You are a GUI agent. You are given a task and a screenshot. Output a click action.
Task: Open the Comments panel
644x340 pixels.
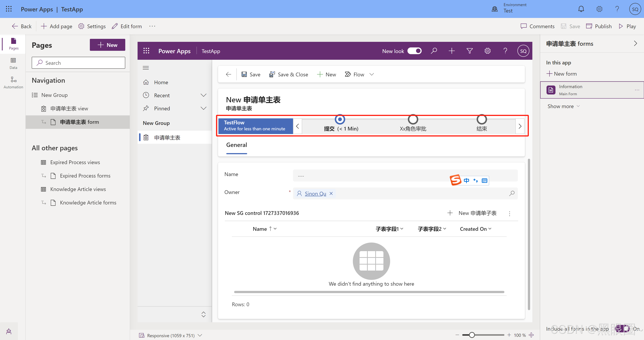point(537,26)
